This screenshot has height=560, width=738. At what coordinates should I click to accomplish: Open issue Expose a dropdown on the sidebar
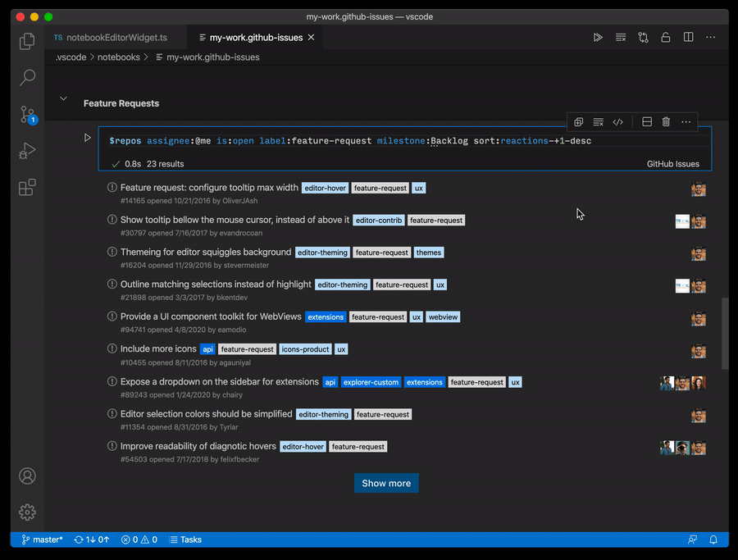tap(219, 381)
